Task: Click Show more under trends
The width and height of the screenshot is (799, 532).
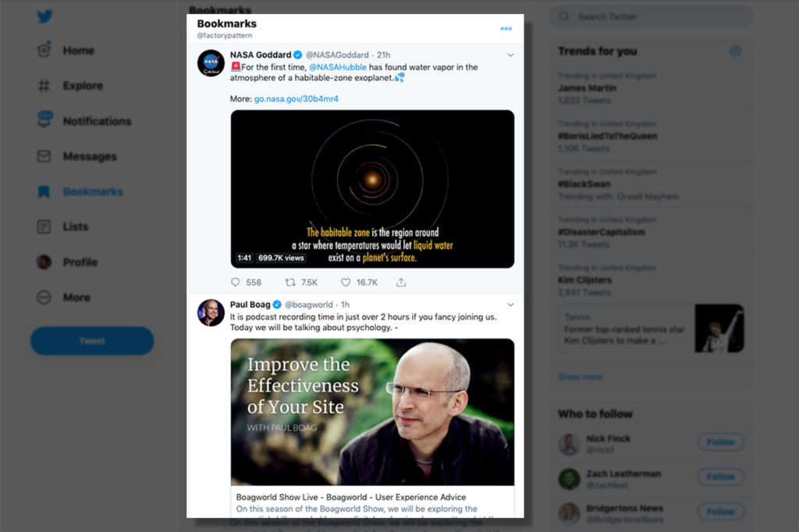Action: [x=581, y=377]
